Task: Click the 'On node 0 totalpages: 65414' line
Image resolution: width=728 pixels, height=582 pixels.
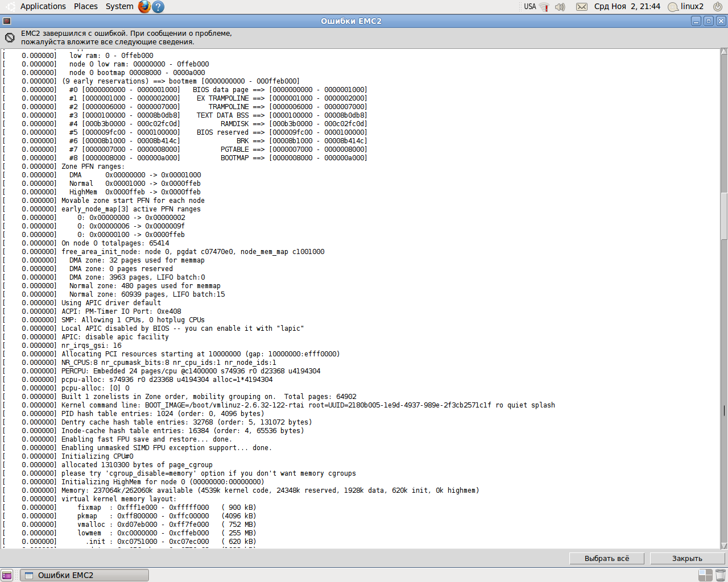Action: pyautogui.click(x=115, y=243)
